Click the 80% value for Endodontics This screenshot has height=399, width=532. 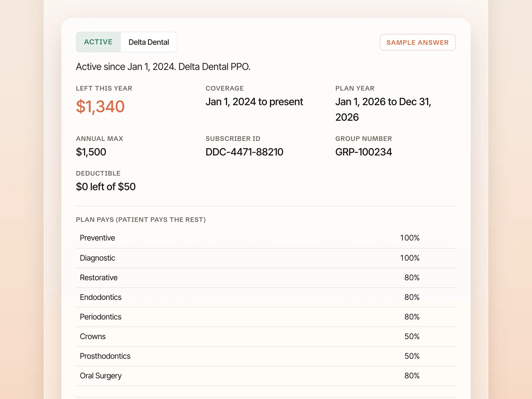click(x=412, y=297)
